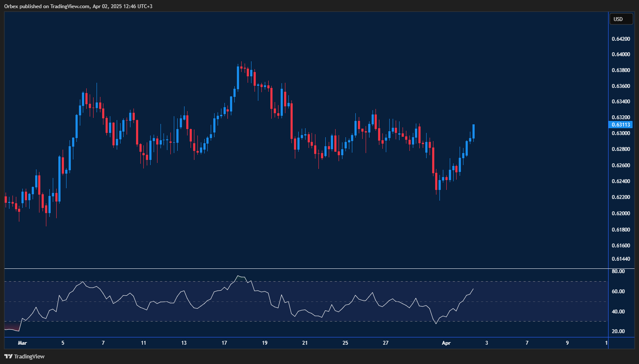Select the USD currency label
Image resolution: width=639 pixels, height=364 pixels.
(621, 18)
